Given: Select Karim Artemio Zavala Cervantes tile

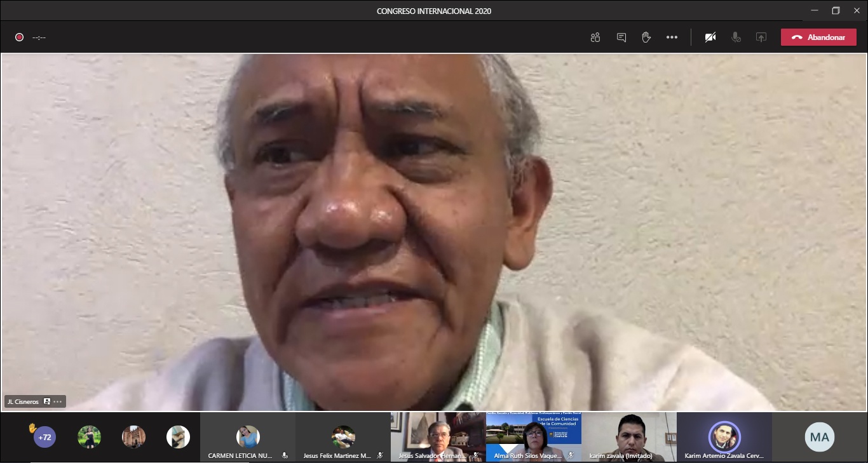Looking at the screenshot, I should click(x=724, y=437).
